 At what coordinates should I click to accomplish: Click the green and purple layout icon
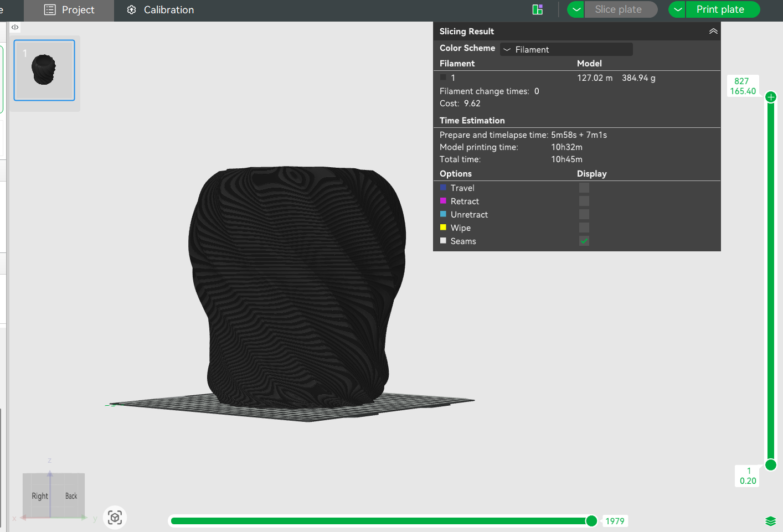click(537, 9)
